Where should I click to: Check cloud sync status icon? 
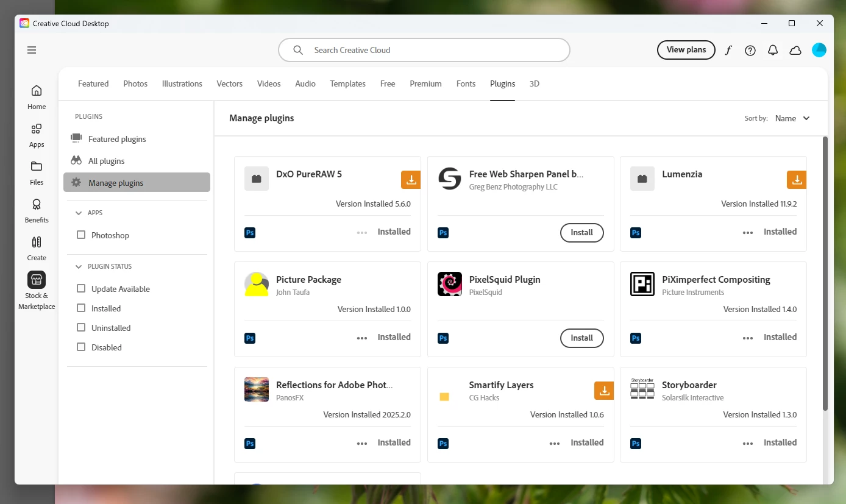click(795, 51)
